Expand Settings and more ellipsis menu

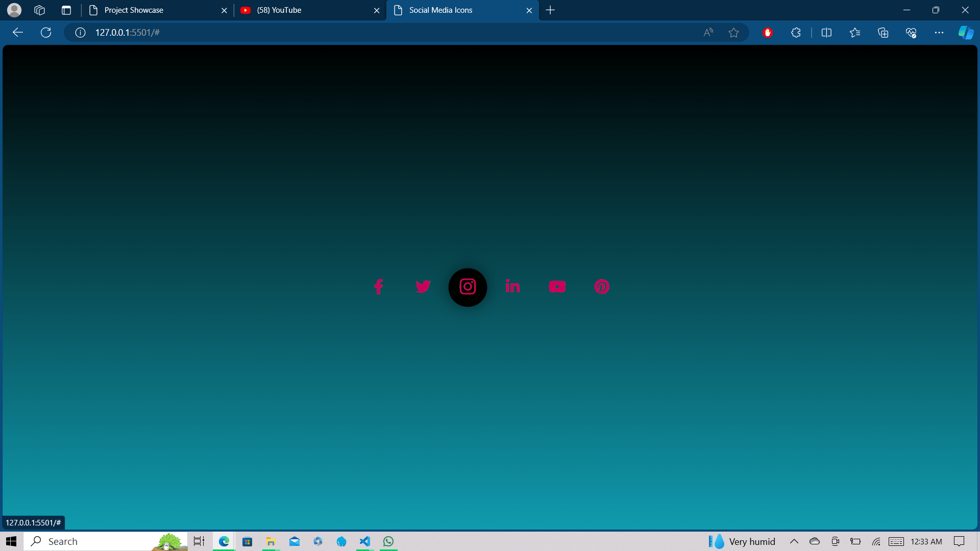[x=939, y=33]
